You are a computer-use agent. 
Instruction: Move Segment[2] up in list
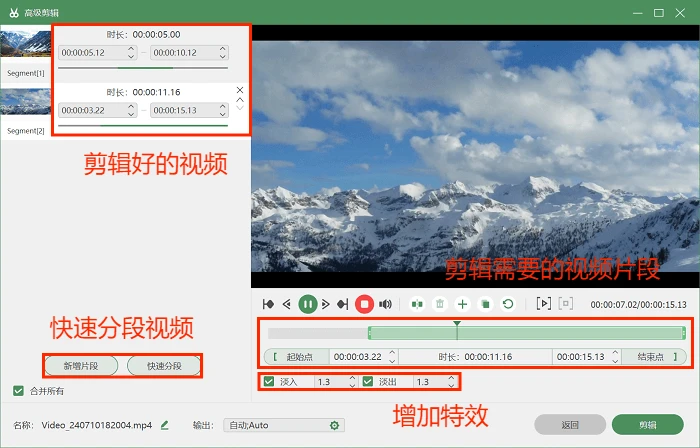(x=240, y=100)
